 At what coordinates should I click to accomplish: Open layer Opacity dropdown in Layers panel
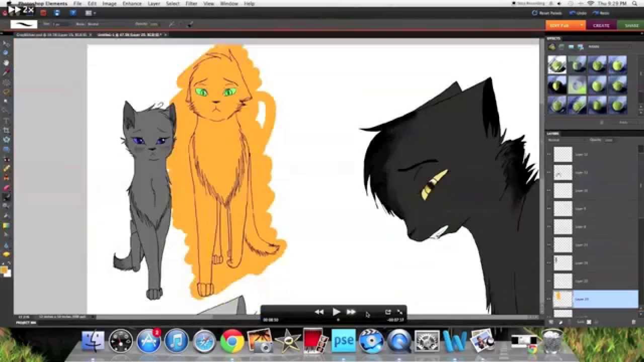click(609, 140)
